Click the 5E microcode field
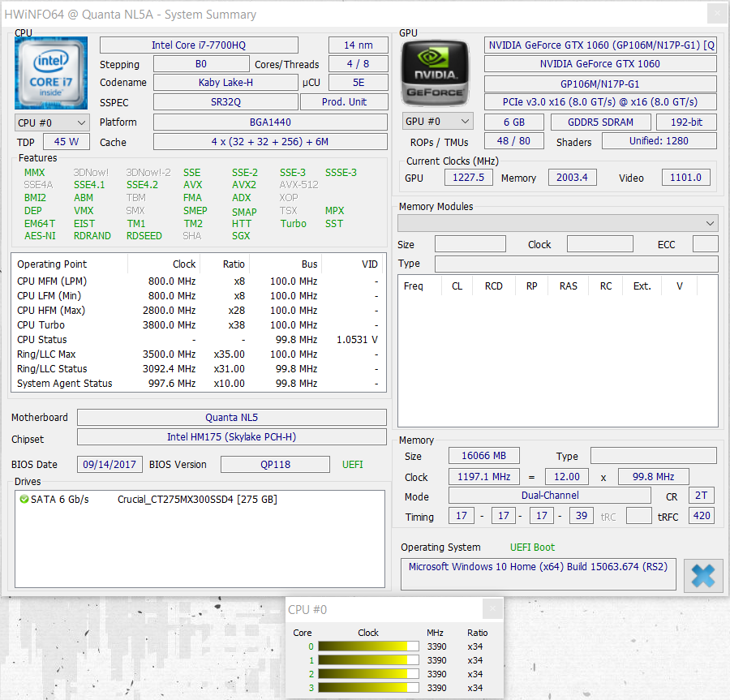 [x=358, y=83]
